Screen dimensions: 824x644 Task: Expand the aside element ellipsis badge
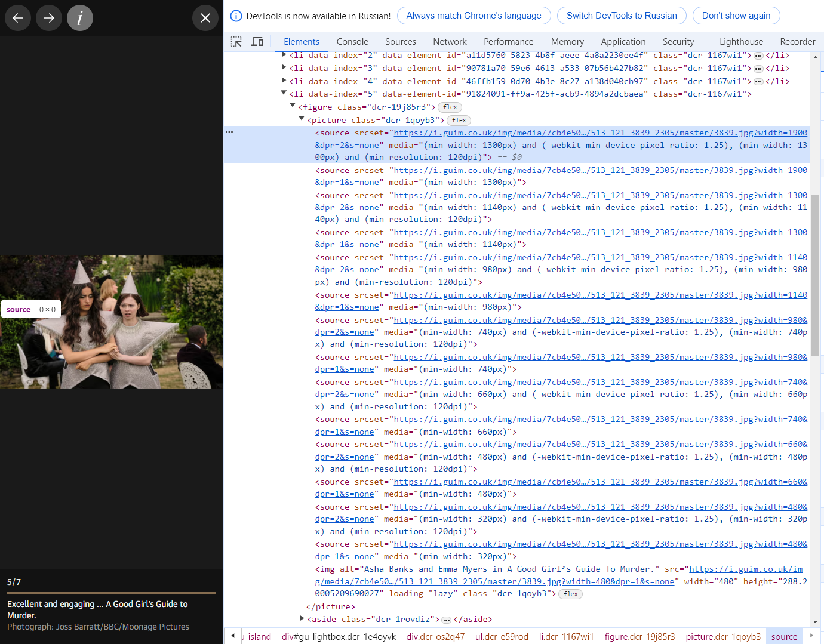tap(446, 620)
